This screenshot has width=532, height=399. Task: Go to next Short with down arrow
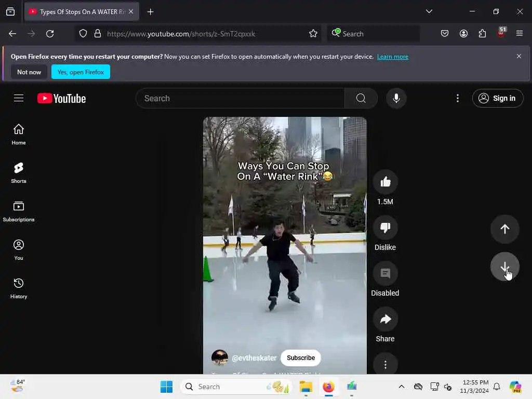504,267
